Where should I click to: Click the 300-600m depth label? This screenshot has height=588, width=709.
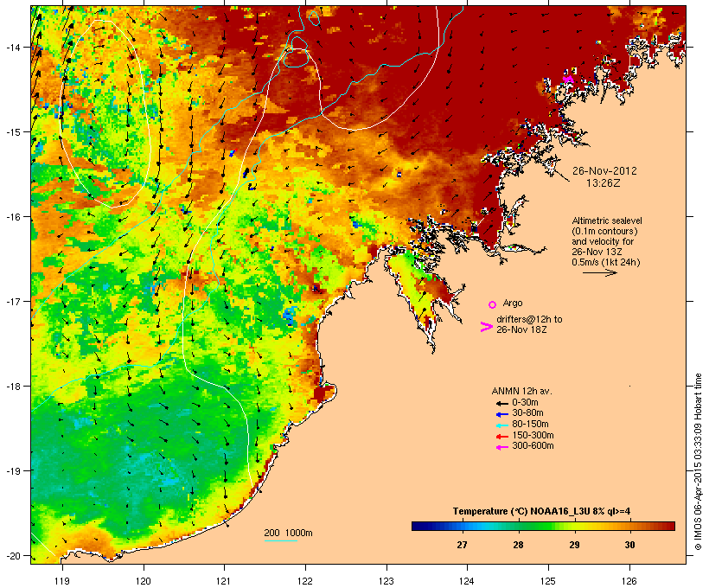[533, 446]
